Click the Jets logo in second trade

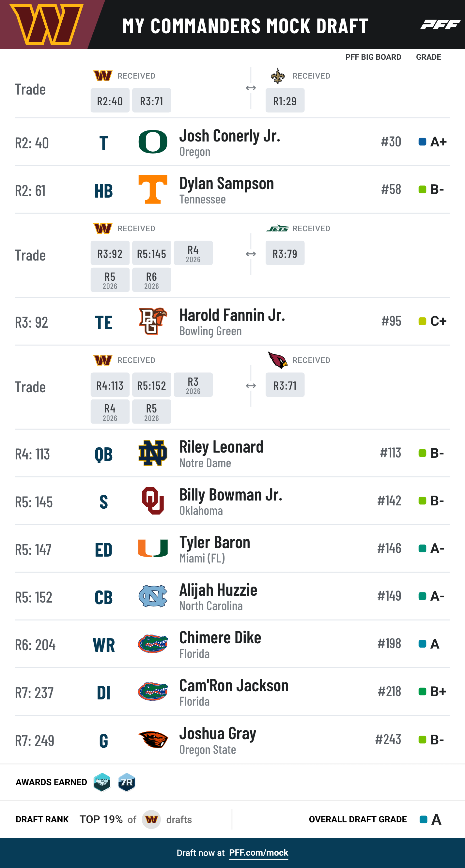(x=277, y=229)
